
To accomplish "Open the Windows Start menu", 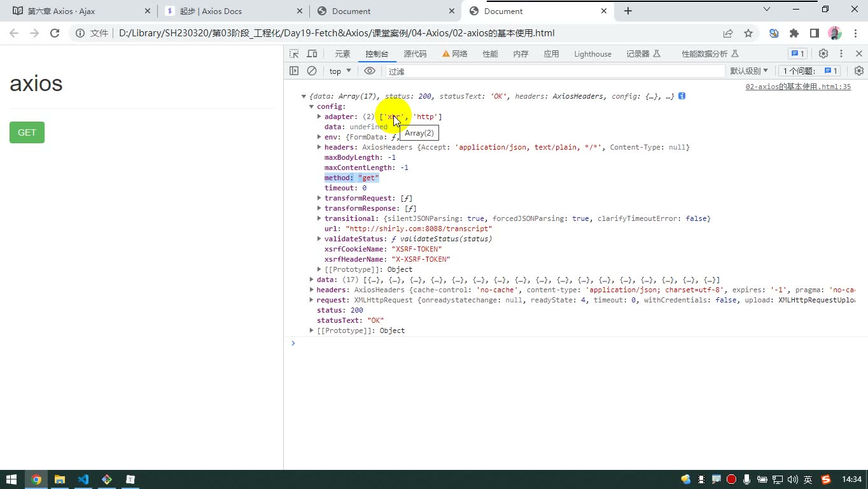I will [x=11, y=479].
